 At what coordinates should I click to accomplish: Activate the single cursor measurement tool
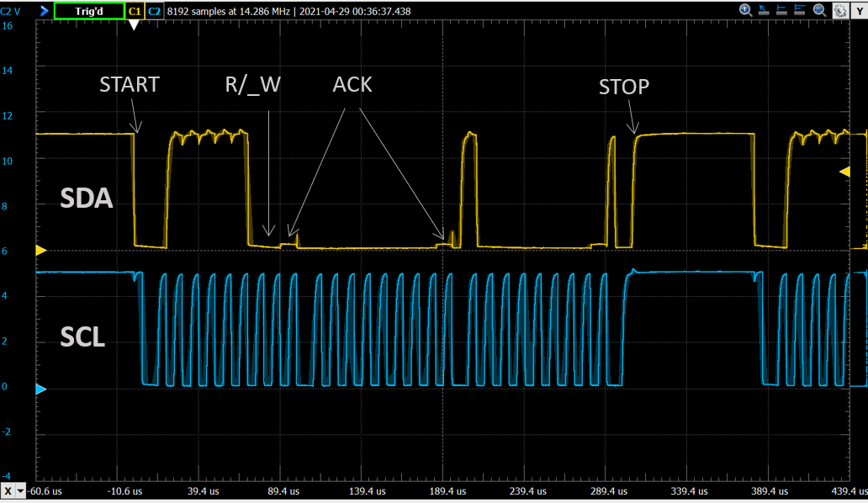click(781, 10)
